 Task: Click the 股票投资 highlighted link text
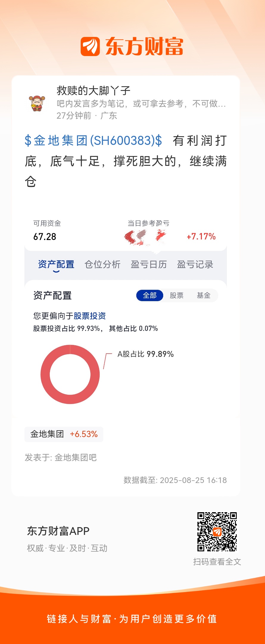click(90, 316)
